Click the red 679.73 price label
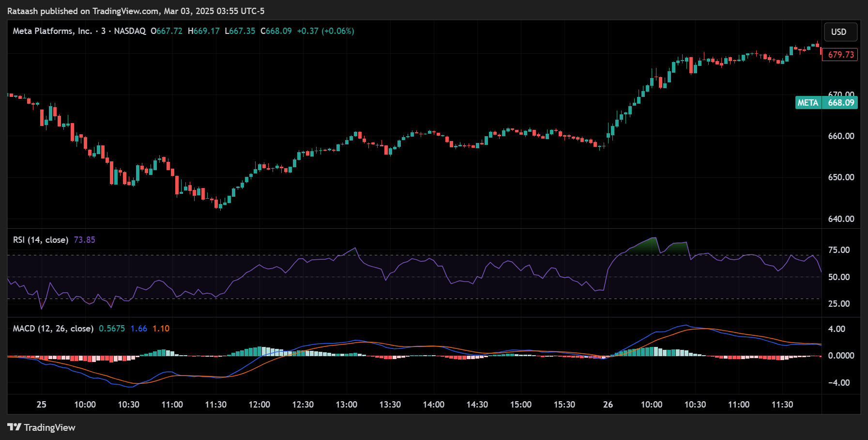The width and height of the screenshot is (868, 440). point(840,55)
